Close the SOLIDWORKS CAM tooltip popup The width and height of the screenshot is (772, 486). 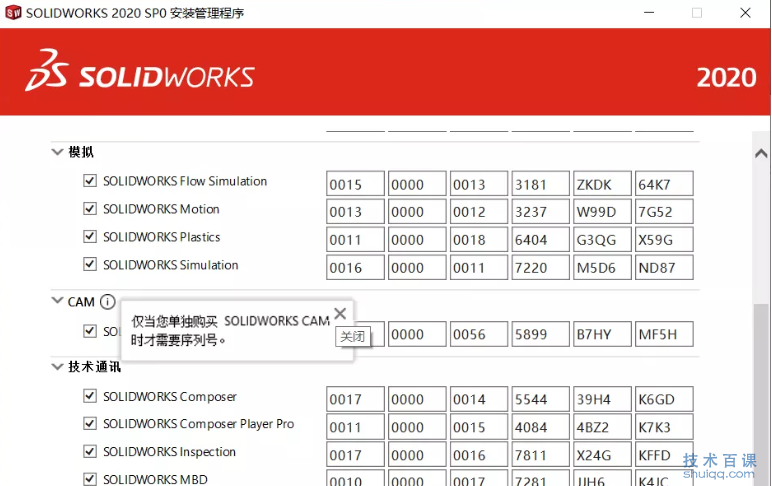pos(340,314)
